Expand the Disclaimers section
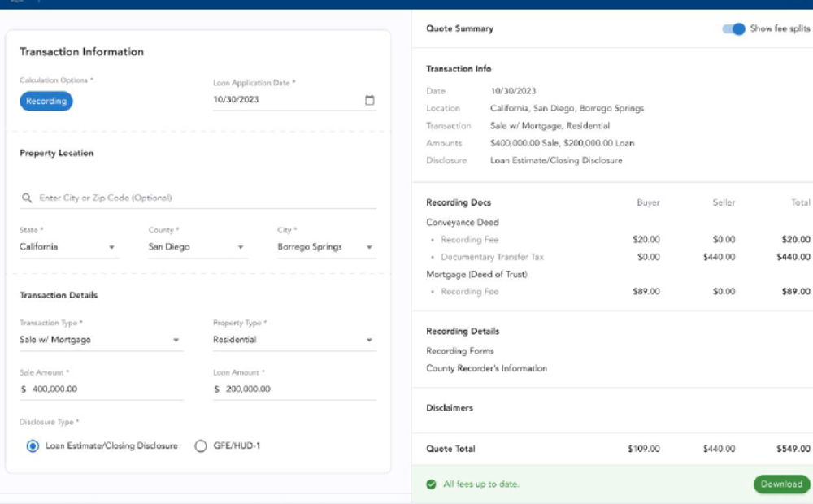 coord(450,407)
